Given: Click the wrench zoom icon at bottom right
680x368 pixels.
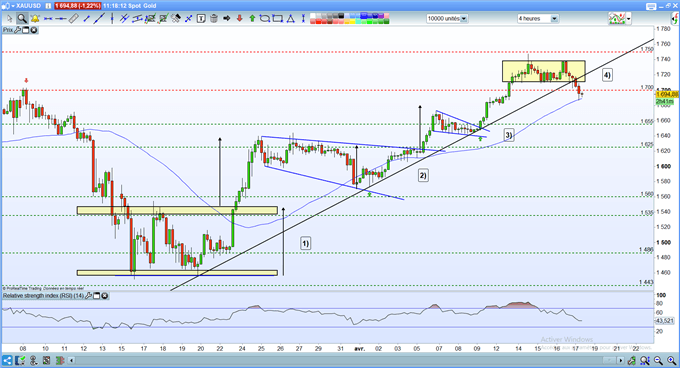Looking at the screenshot, I should (x=632, y=360).
